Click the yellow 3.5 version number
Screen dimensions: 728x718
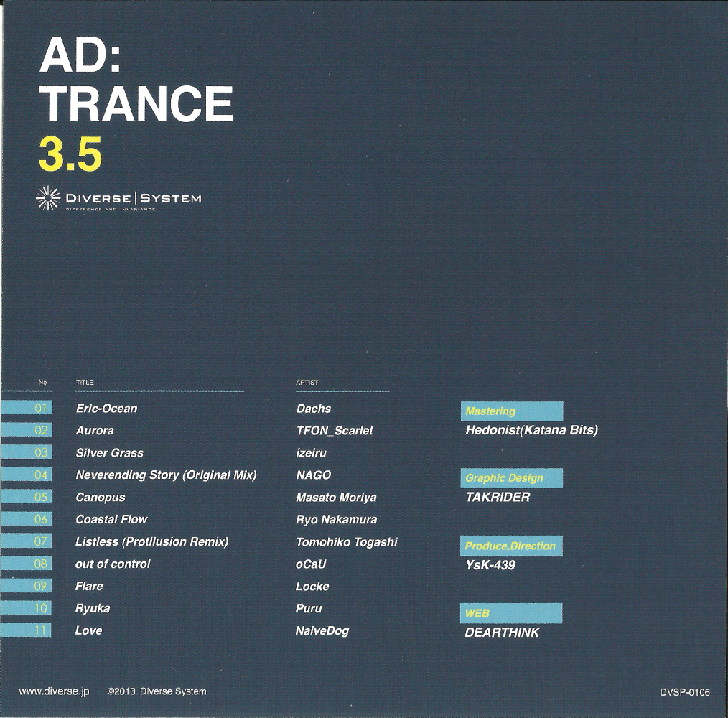click(x=70, y=154)
